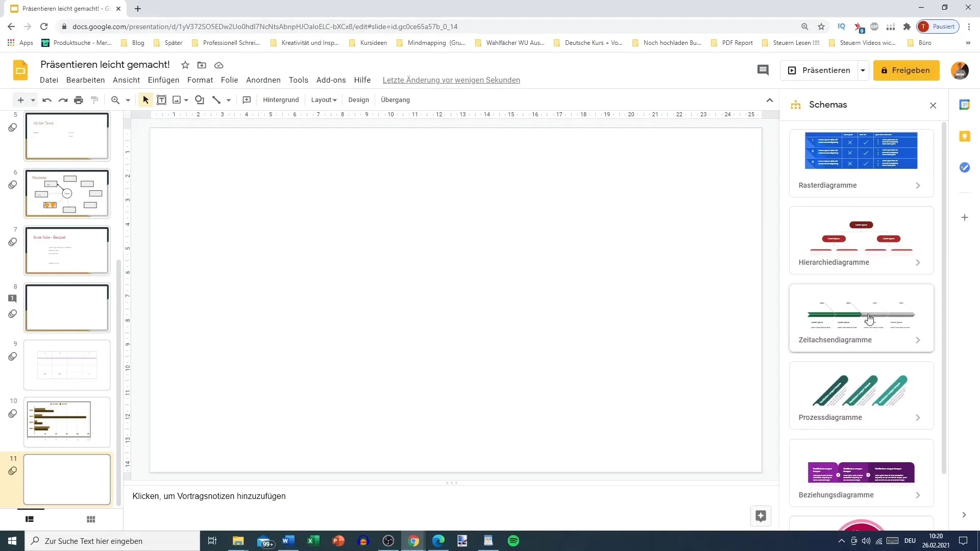Screen dimensions: 980x551
Task: Open new slide layout dropdown arrow
Action: (33, 100)
